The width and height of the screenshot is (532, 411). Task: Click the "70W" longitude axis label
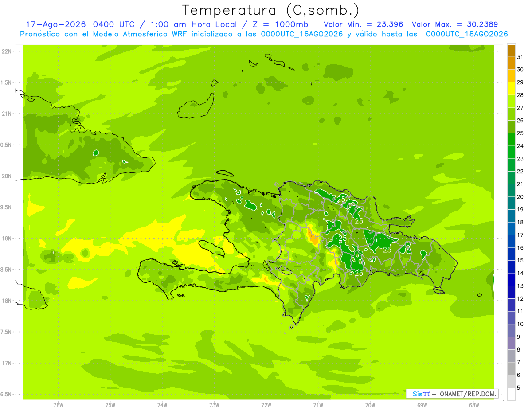coord(370,405)
